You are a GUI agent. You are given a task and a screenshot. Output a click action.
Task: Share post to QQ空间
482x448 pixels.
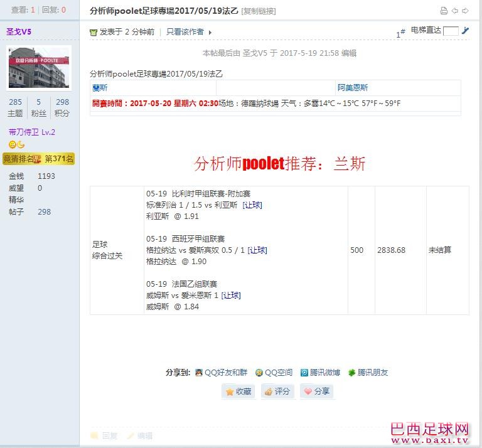click(x=275, y=372)
